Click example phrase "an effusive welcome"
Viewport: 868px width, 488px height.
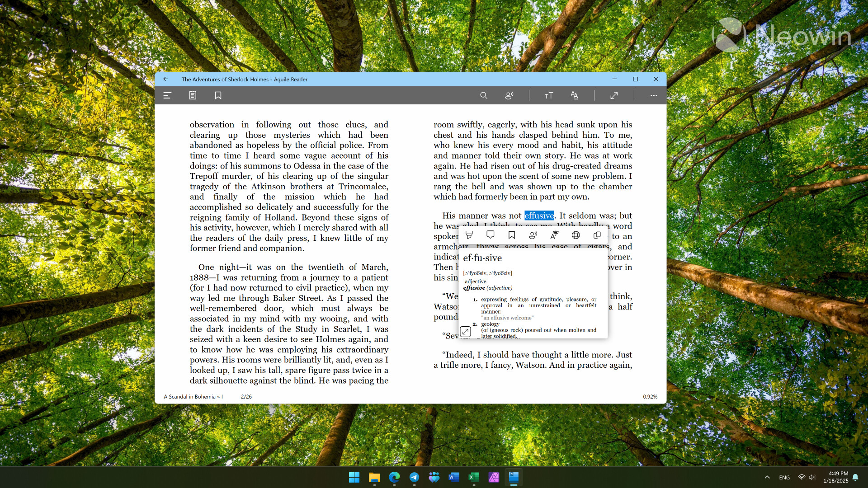pyautogui.click(x=507, y=318)
